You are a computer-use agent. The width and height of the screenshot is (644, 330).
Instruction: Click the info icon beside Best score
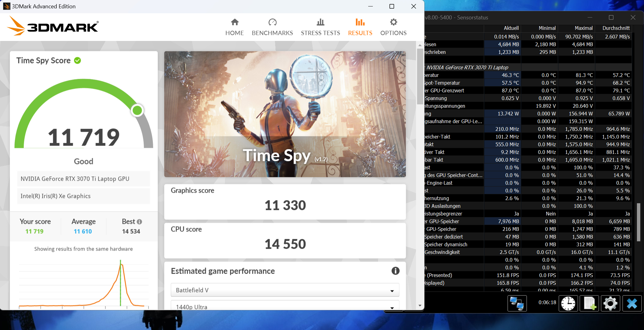(x=140, y=222)
